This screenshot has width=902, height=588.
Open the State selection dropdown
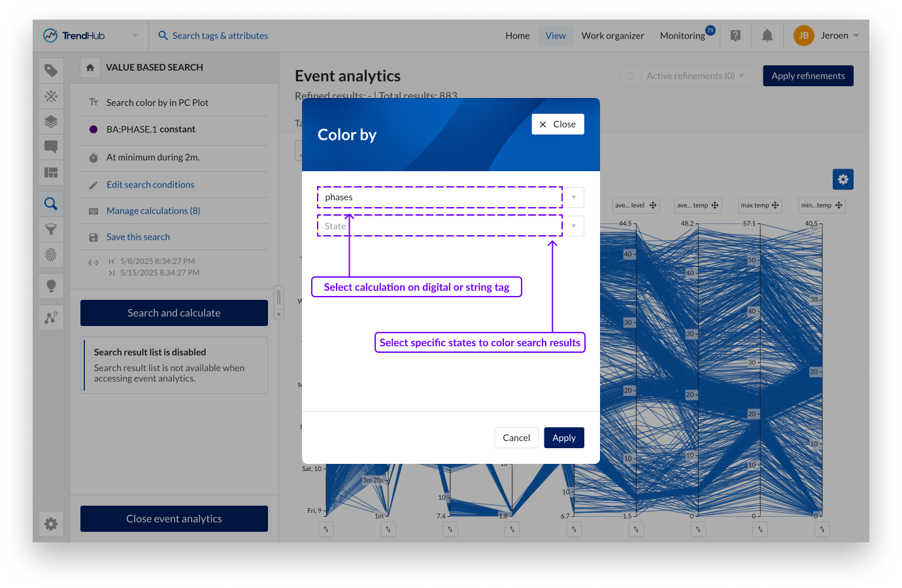point(573,226)
